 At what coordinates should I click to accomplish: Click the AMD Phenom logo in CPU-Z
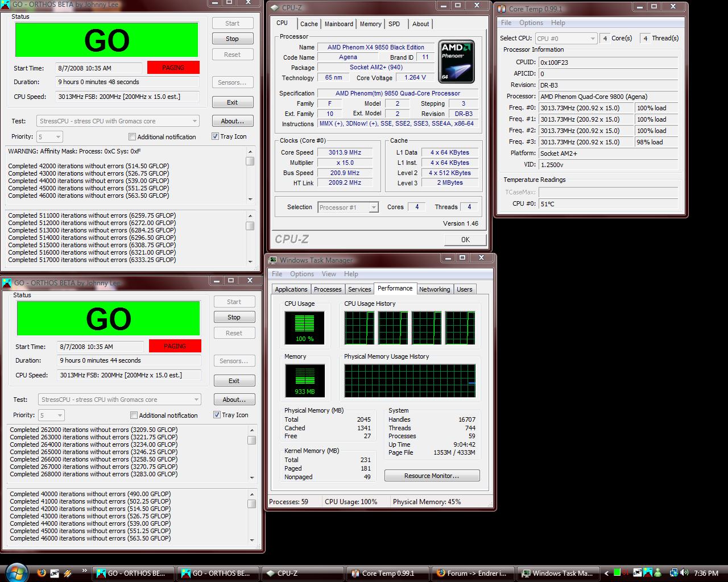tap(456, 61)
